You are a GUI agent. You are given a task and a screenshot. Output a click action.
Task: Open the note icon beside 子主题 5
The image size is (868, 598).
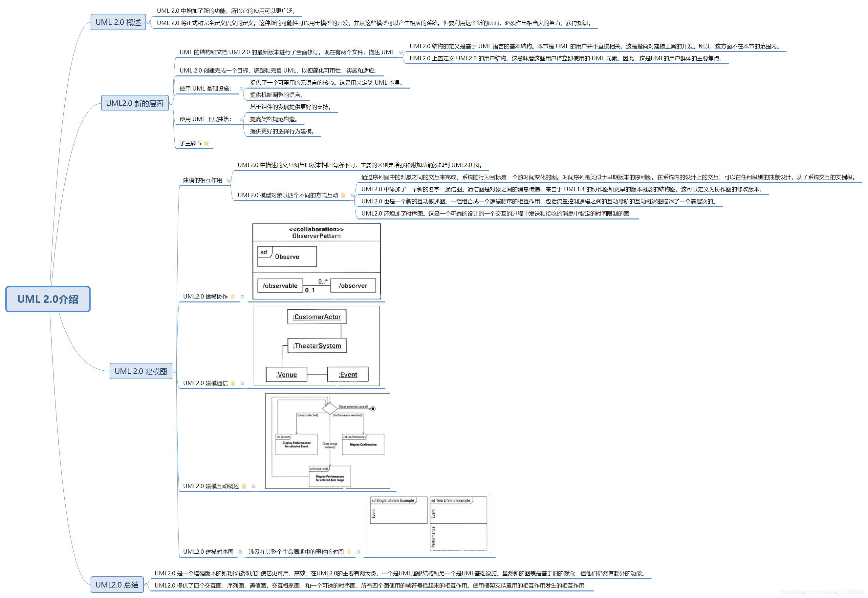[x=206, y=143]
